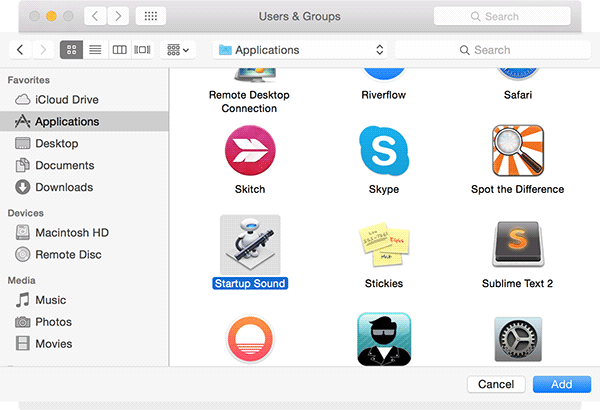Open Documents folder in sidebar

[84, 165]
